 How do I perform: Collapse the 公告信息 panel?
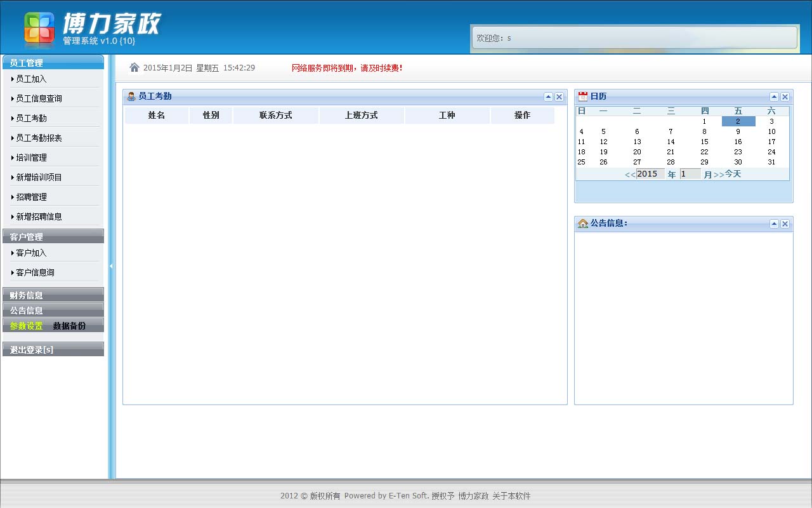click(774, 224)
